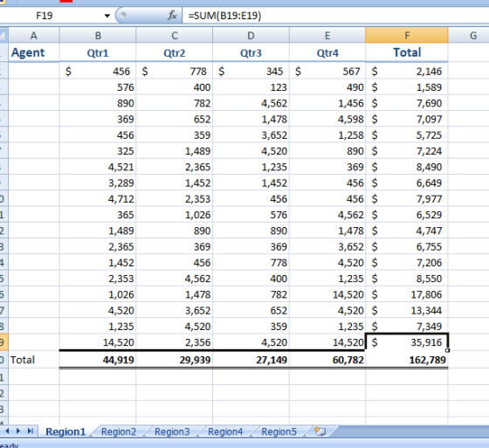Select the Total label in column A

34,360
